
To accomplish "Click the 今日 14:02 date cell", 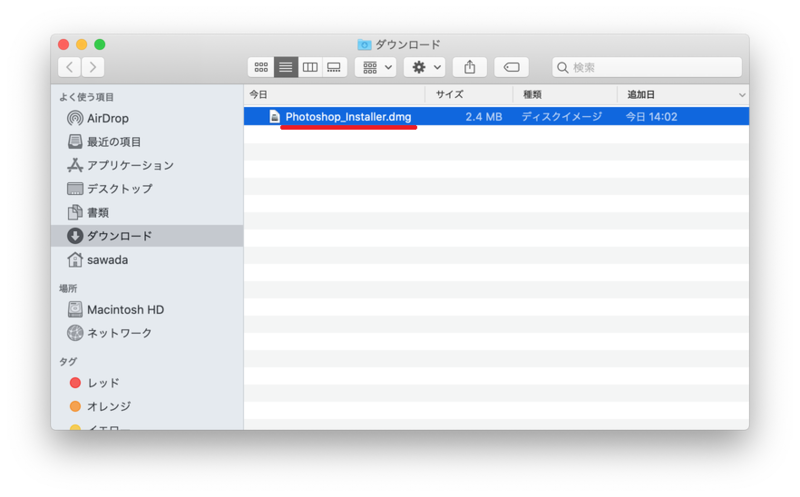I will tap(652, 117).
